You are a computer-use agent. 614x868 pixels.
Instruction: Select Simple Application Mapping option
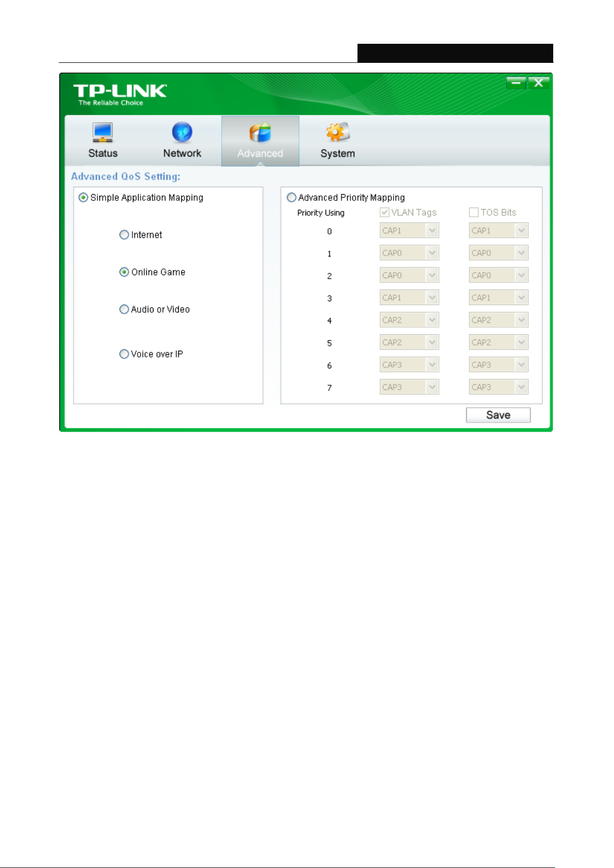(x=83, y=198)
